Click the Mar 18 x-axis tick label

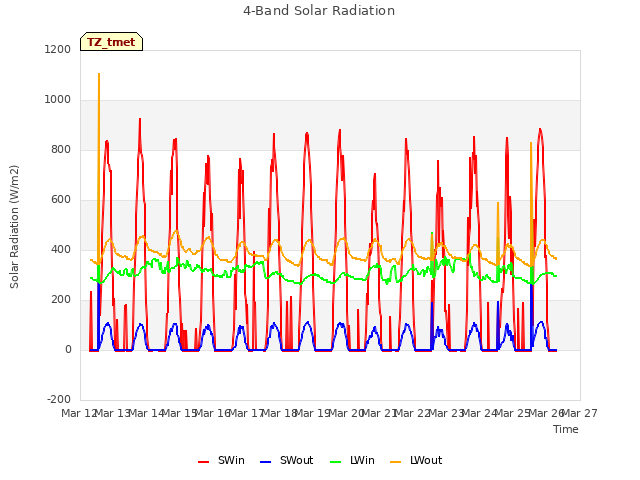(x=280, y=413)
